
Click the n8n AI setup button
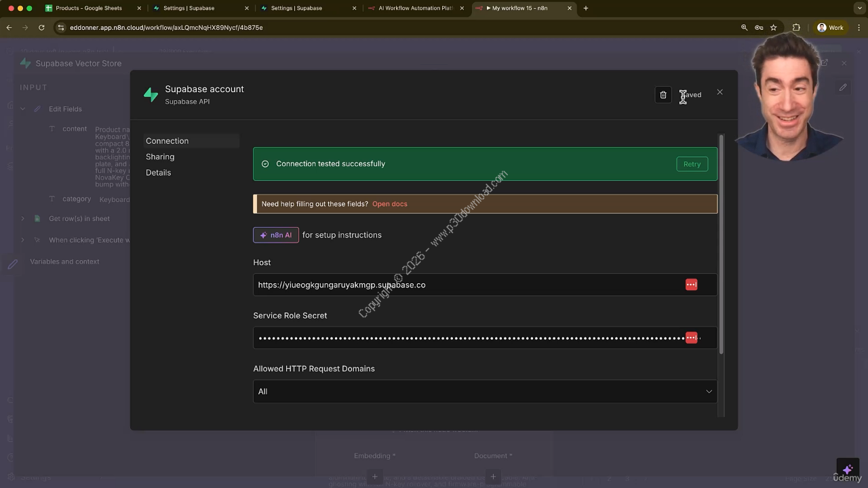[x=276, y=235]
